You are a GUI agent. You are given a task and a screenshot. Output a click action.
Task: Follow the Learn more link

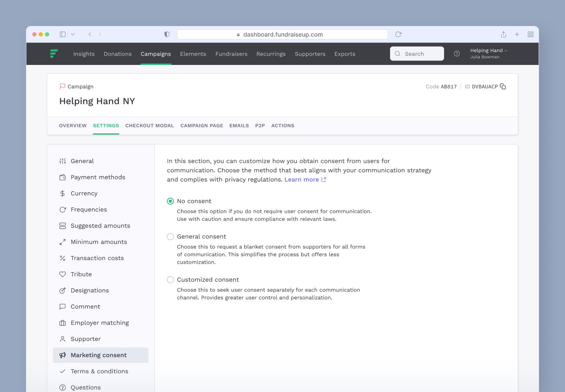point(301,179)
